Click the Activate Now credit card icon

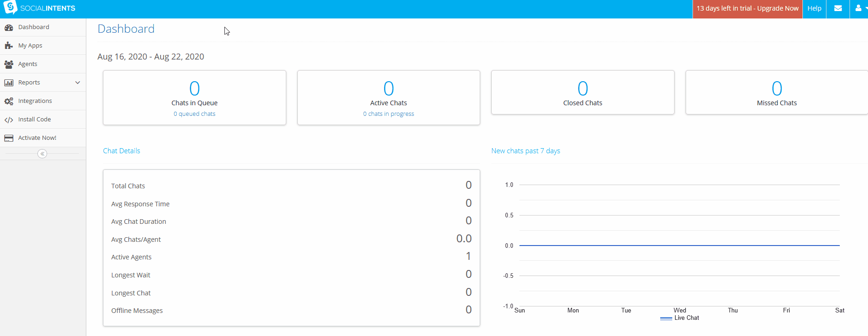click(9, 138)
